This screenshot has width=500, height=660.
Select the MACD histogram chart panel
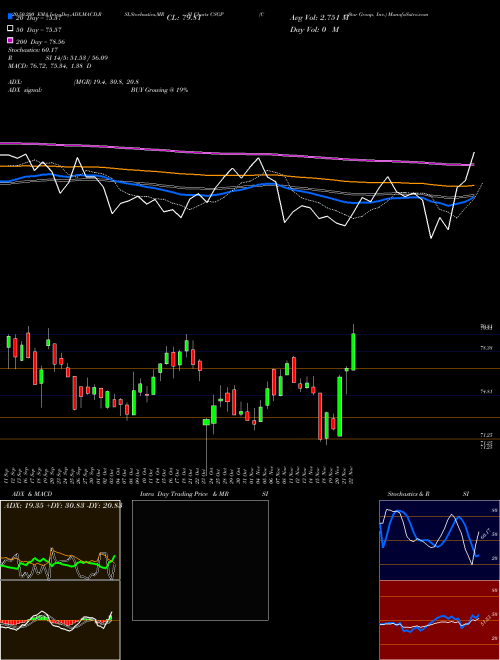60,620
